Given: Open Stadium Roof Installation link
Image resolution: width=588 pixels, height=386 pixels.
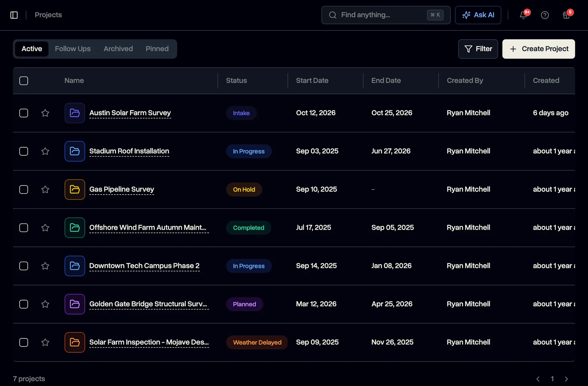Looking at the screenshot, I should point(129,151).
